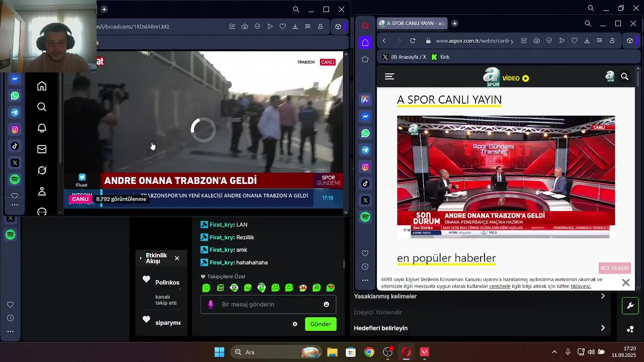This screenshot has height=362, width=644.
Task: Open X notifications bell in left window
Action: [x=42, y=128]
